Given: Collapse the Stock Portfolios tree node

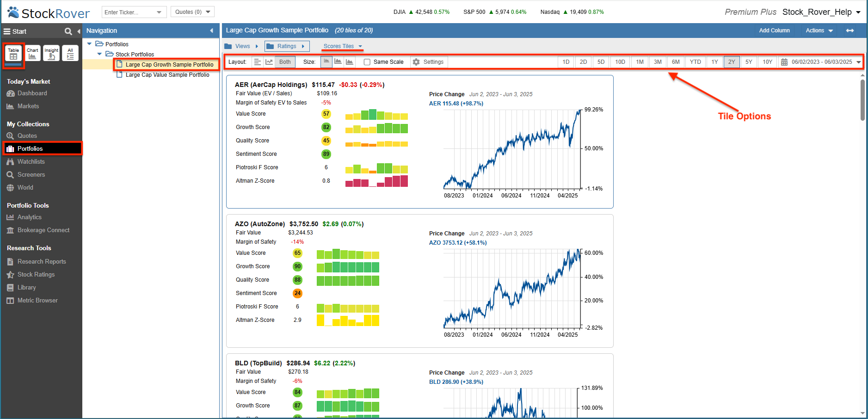Looking at the screenshot, I should click(x=99, y=54).
